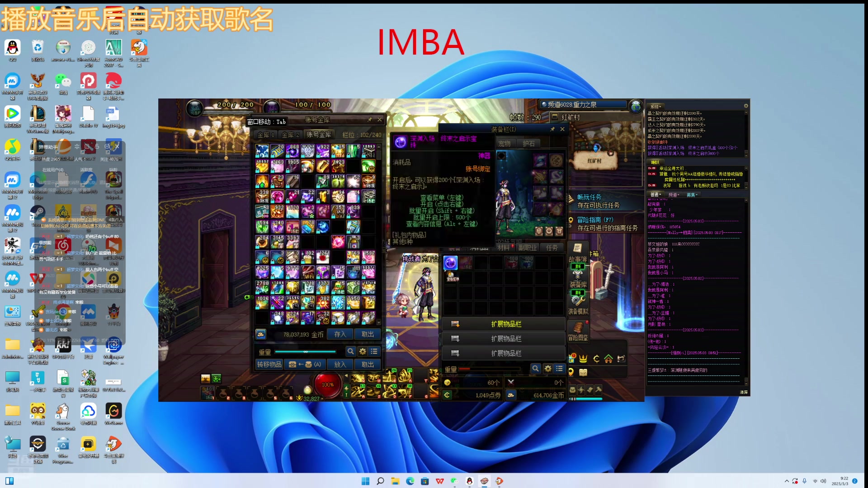Toggle pin on the 装备栏 inventory window
The image size is (868, 488).
(x=552, y=129)
